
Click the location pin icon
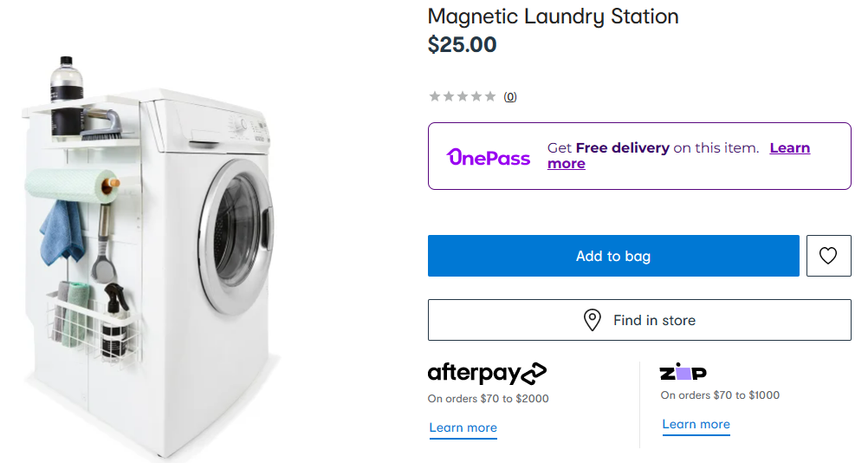593,320
